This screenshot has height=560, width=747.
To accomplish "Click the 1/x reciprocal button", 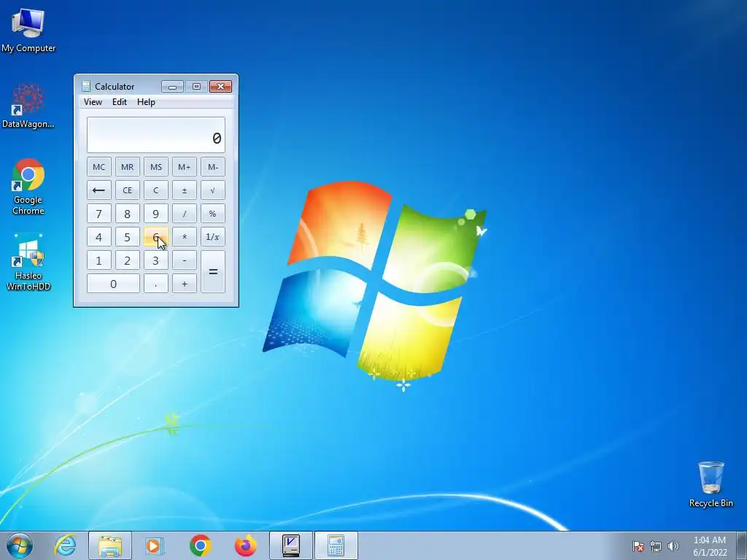I will [213, 237].
